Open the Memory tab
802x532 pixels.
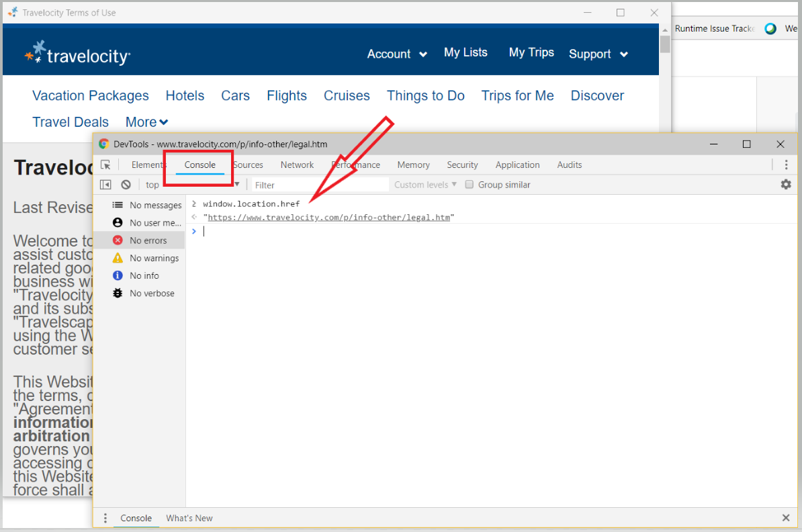pos(413,165)
